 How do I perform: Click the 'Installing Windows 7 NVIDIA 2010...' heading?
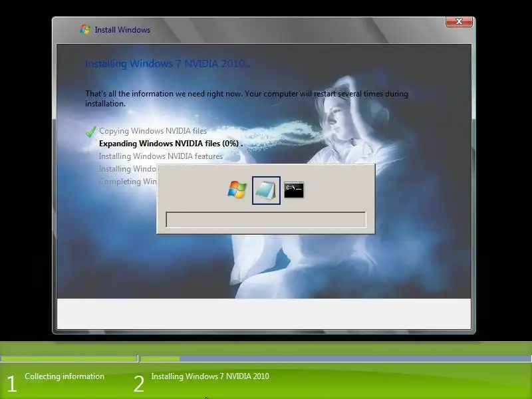click(x=168, y=63)
